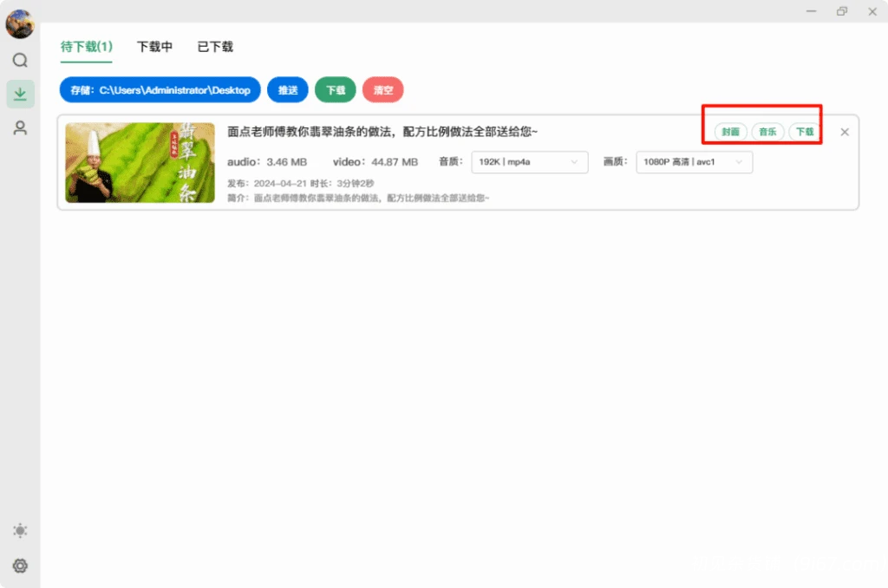This screenshot has height=588, width=888.
Task: Click the storage path Desktop button
Action: tap(160, 89)
